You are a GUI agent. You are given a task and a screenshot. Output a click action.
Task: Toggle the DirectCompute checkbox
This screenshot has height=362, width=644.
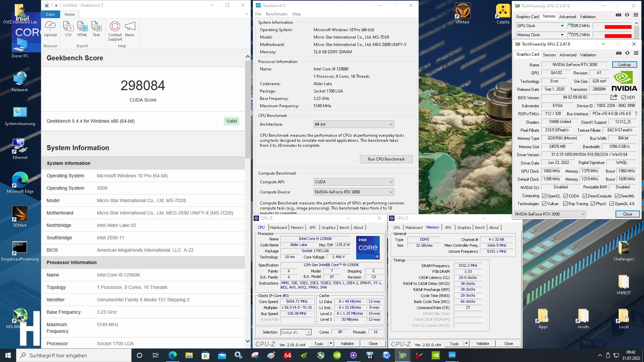coord(585,196)
